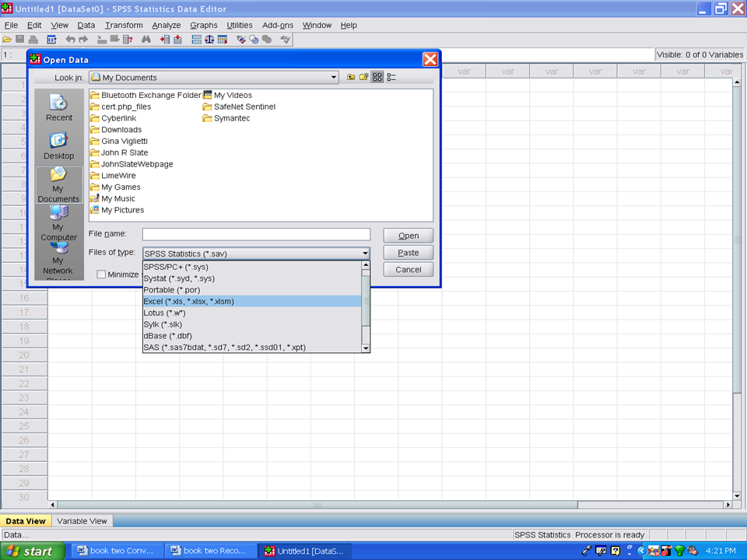Click the Paste button in dialog
Screen dimensions: 747x560
tap(408, 253)
